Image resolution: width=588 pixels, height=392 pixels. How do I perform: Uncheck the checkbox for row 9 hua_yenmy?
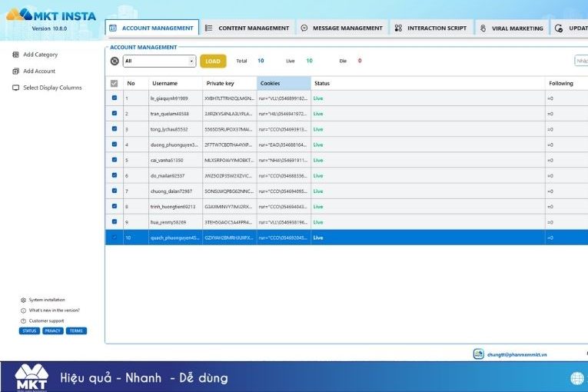pos(115,221)
